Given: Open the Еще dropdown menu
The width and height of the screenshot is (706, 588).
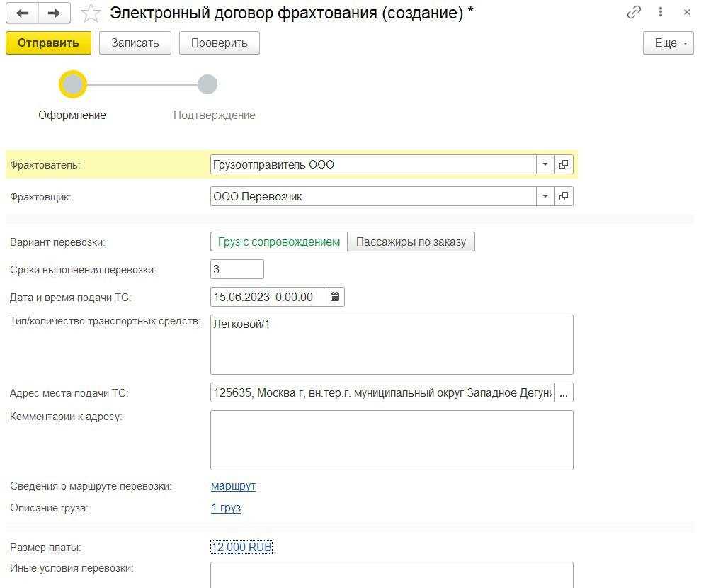Looking at the screenshot, I should 668,43.
